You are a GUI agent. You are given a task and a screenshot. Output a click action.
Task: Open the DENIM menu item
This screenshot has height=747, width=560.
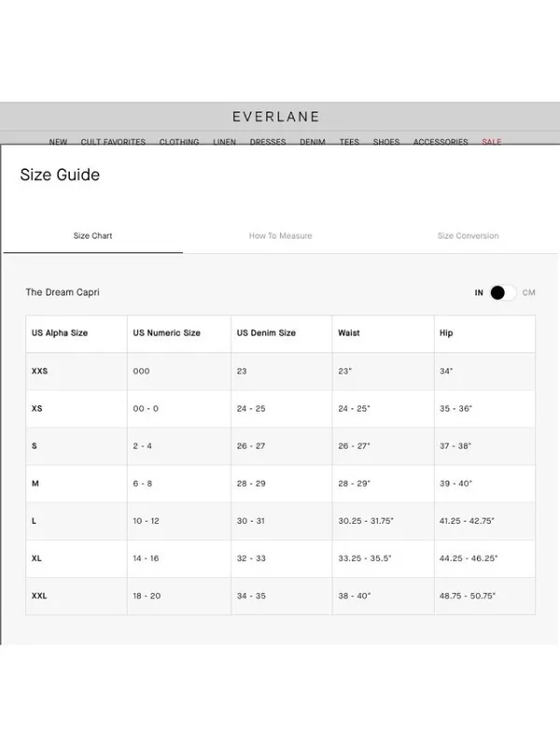pyautogui.click(x=313, y=142)
